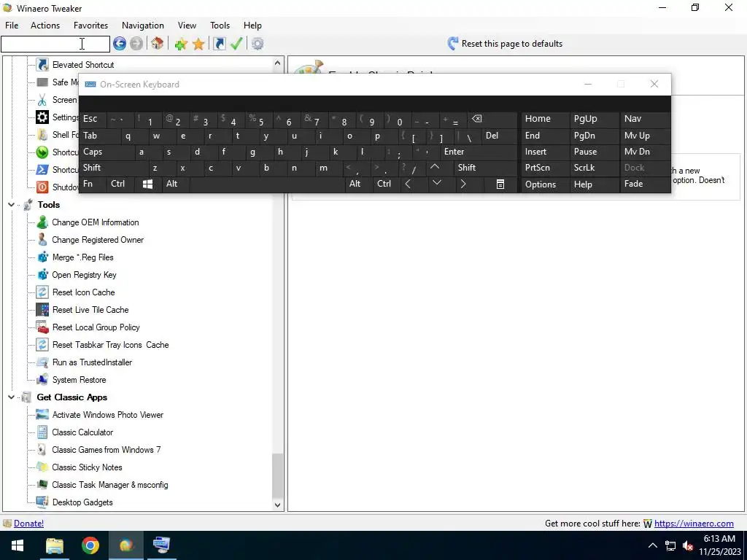
Task: Open the Favorites menu
Action: click(x=90, y=26)
